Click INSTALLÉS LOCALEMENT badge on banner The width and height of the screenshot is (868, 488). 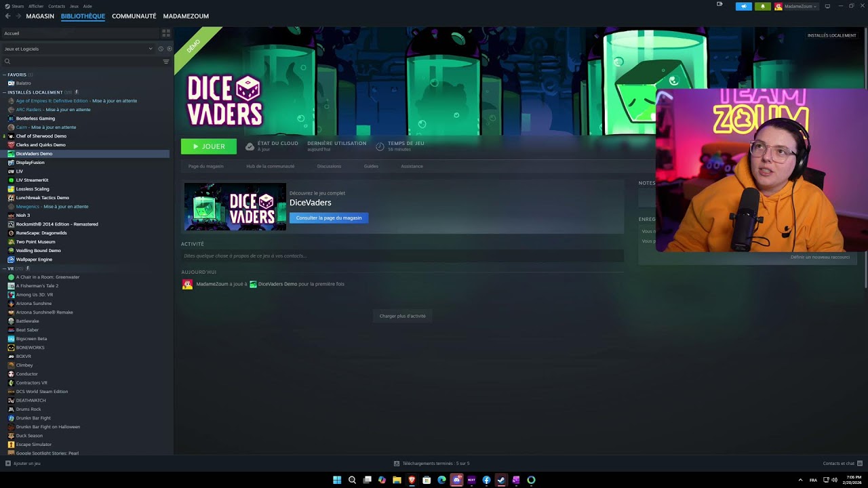tap(831, 35)
